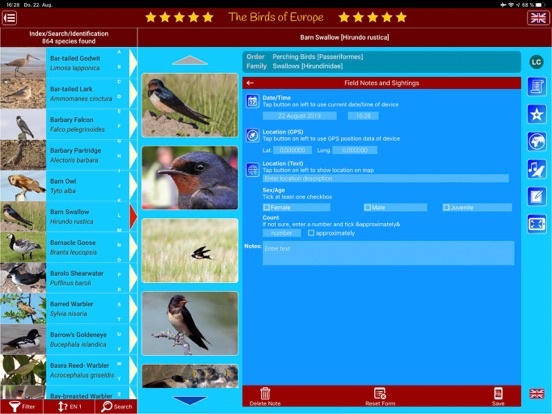Open Bar-tailed Lark with its arrow
The width and height of the screenshot is (552, 414).
(133, 94)
